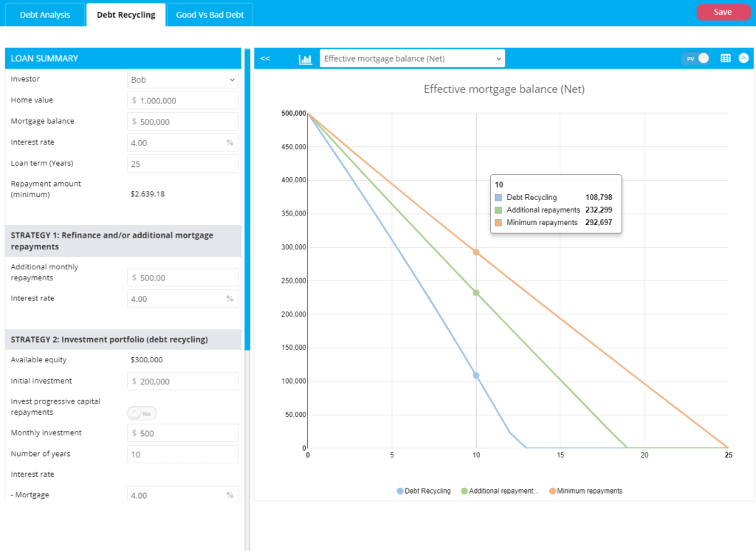Collapse the Loan Summary panel with the << icon

265,58
